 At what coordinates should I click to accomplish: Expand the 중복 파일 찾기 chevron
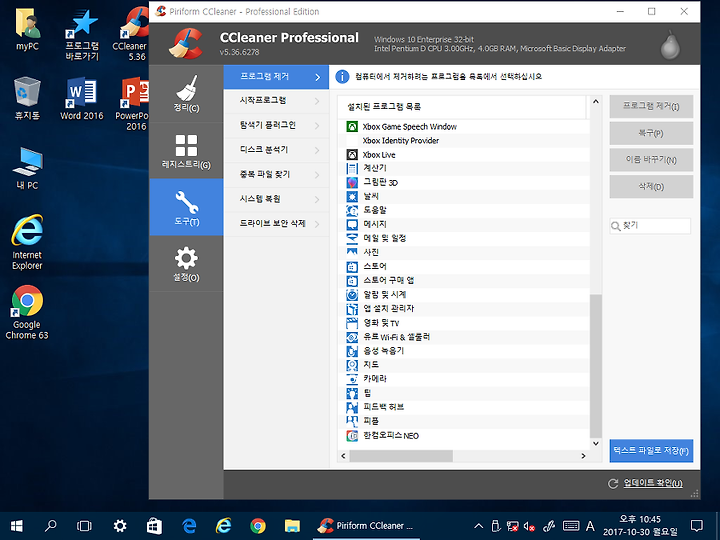pos(317,174)
